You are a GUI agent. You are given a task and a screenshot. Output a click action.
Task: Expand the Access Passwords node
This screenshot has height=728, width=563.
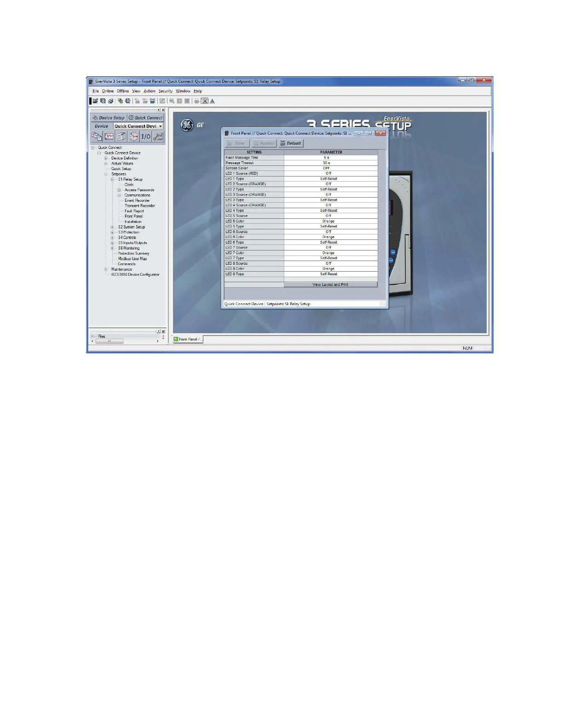pos(119,190)
